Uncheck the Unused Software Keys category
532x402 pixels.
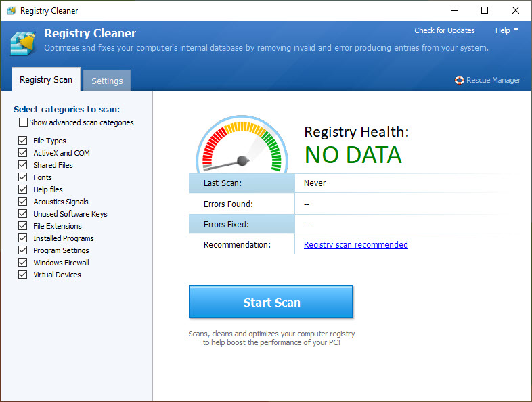(23, 214)
